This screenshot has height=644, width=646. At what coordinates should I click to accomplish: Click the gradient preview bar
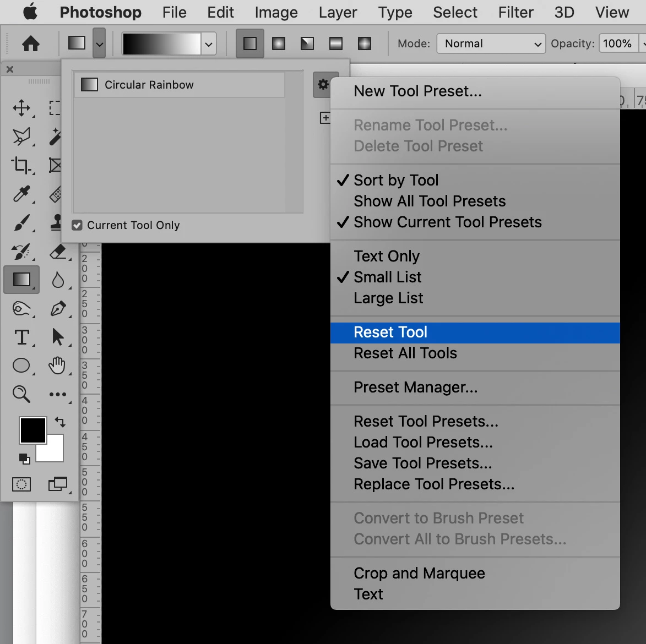[161, 43]
